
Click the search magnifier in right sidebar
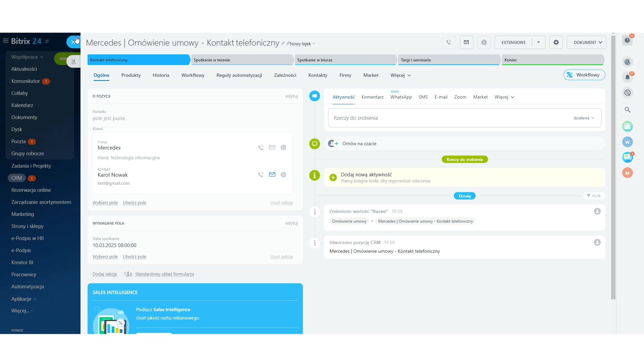tap(628, 110)
